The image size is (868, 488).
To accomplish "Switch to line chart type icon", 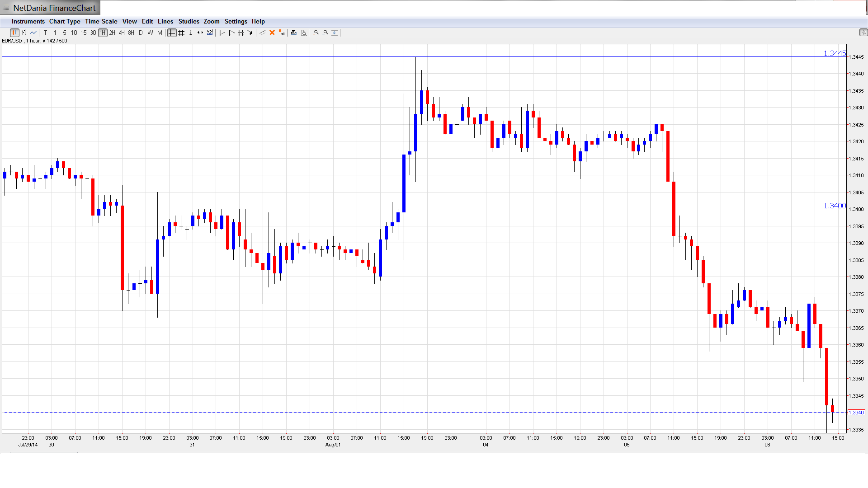I will click(33, 33).
